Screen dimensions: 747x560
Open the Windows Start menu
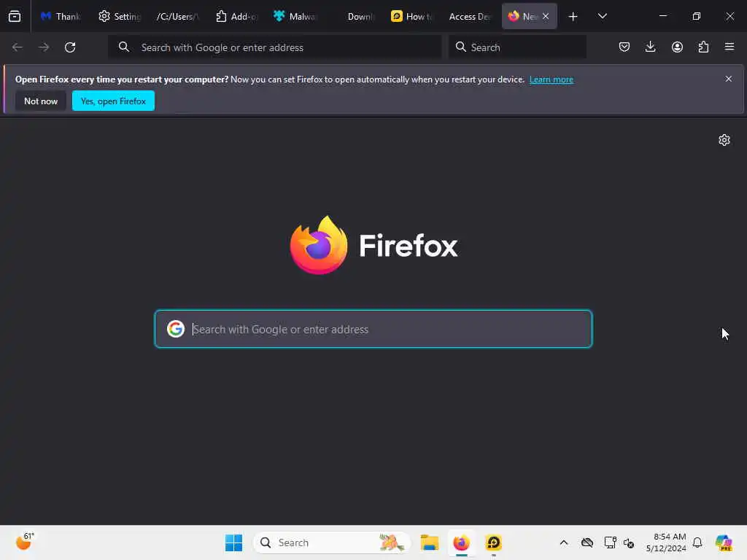click(233, 542)
